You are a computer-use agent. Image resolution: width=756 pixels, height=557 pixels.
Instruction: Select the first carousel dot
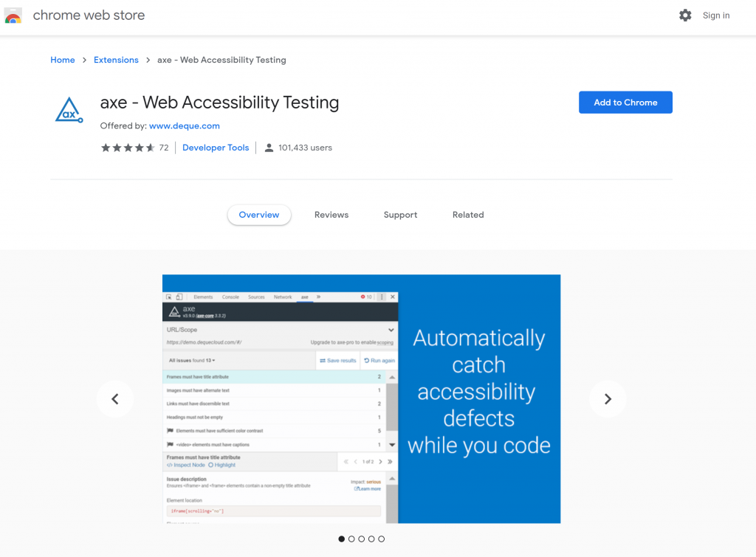pos(341,539)
